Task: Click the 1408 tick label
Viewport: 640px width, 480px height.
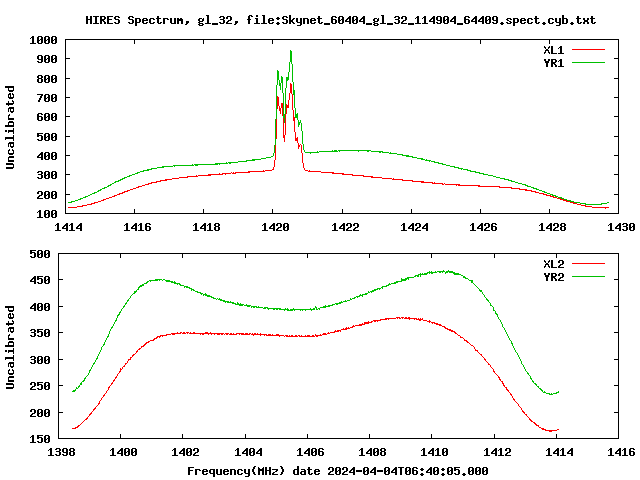Action: pyautogui.click(x=372, y=452)
